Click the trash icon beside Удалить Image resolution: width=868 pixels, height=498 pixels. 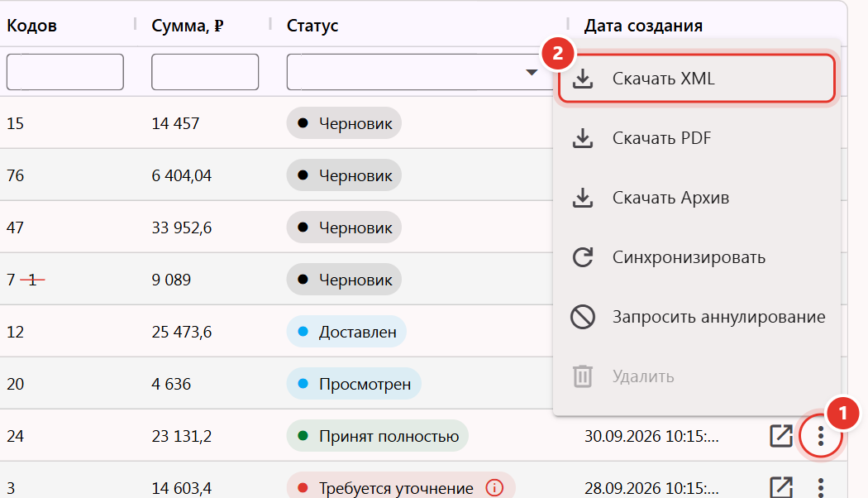[x=582, y=376]
